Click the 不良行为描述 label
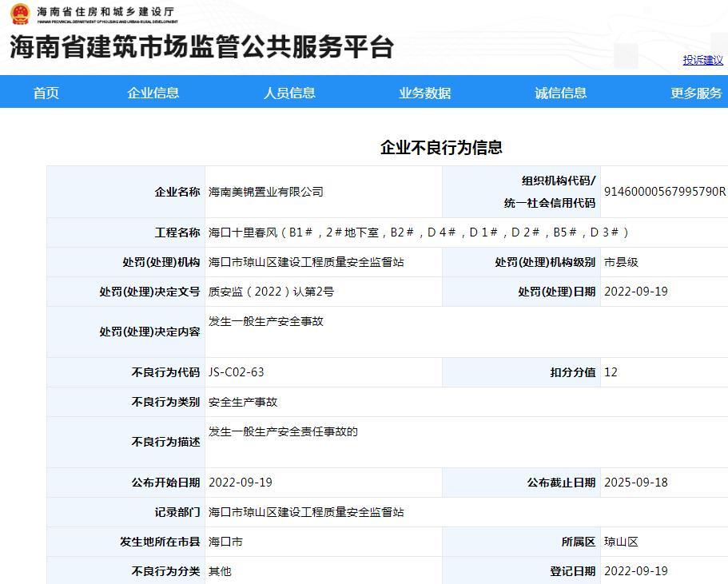This screenshot has height=584, width=728. coord(165,442)
